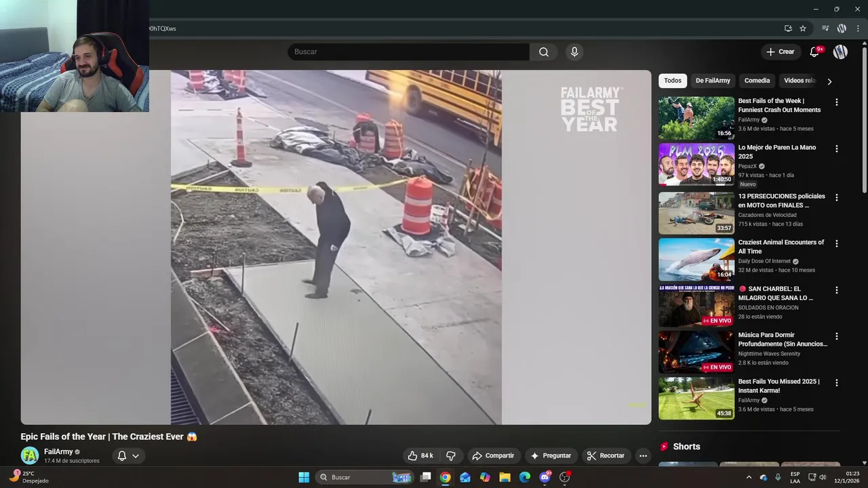This screenshot has width=868, height=488.
Task: Install app icon in Chrome address bar
Action: 788,28
